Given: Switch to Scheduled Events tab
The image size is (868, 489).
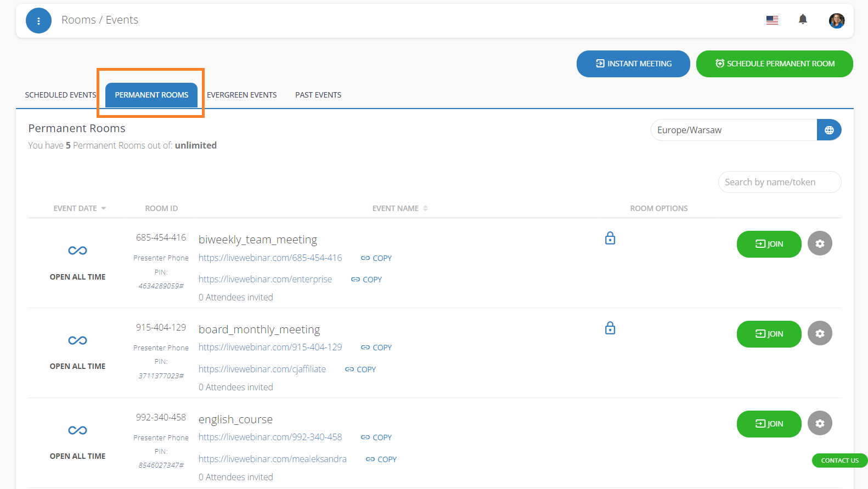Looking at the screenshot, I should tap(60, 95).
